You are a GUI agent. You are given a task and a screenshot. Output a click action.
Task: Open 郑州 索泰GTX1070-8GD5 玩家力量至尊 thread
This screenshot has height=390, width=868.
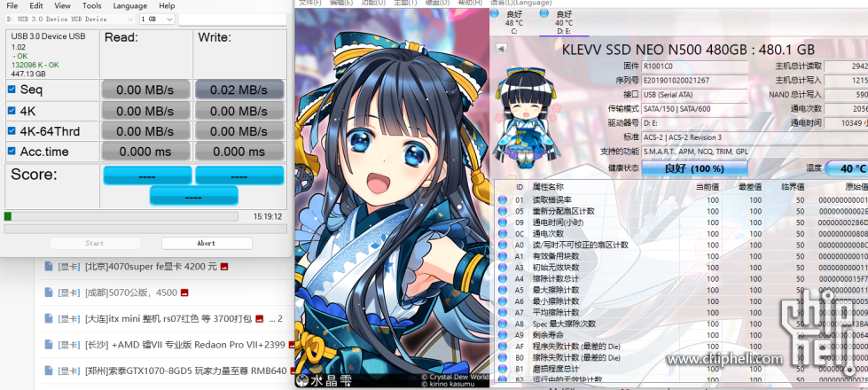click(x=186, y=370)
